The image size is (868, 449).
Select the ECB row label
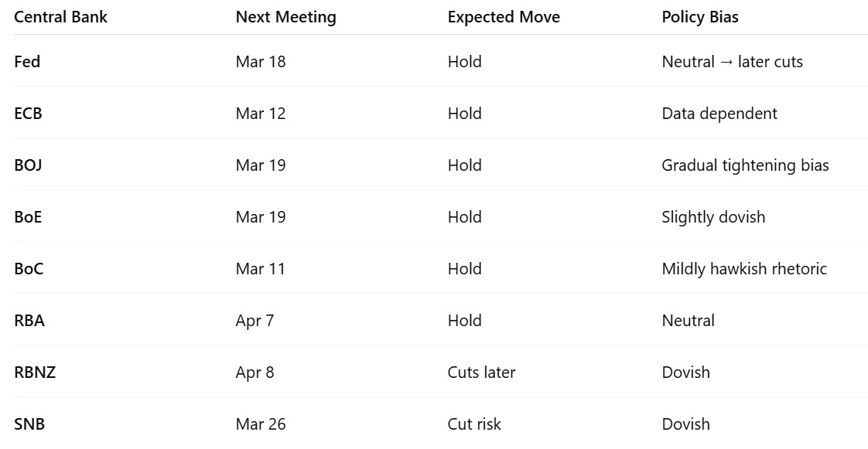coord(28,114)
